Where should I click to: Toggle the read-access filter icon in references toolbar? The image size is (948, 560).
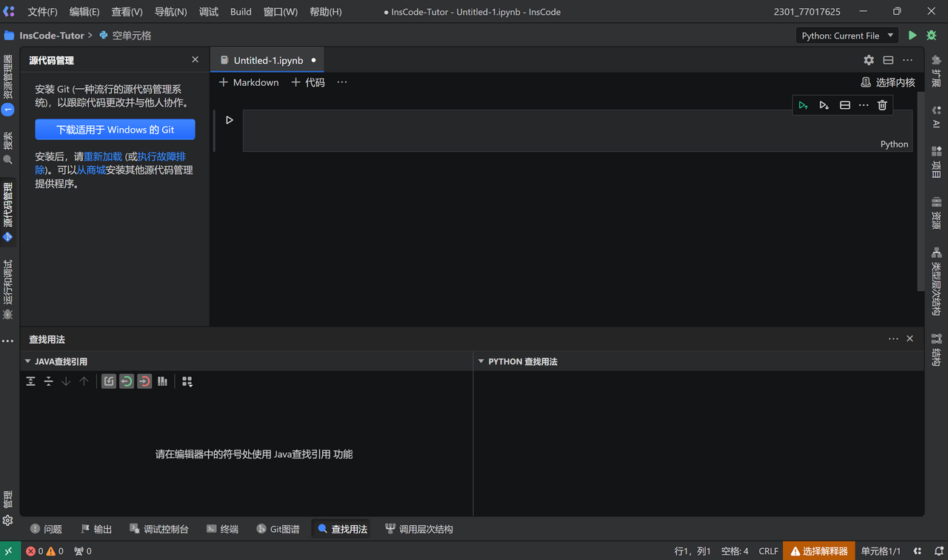tap(109, 381)
